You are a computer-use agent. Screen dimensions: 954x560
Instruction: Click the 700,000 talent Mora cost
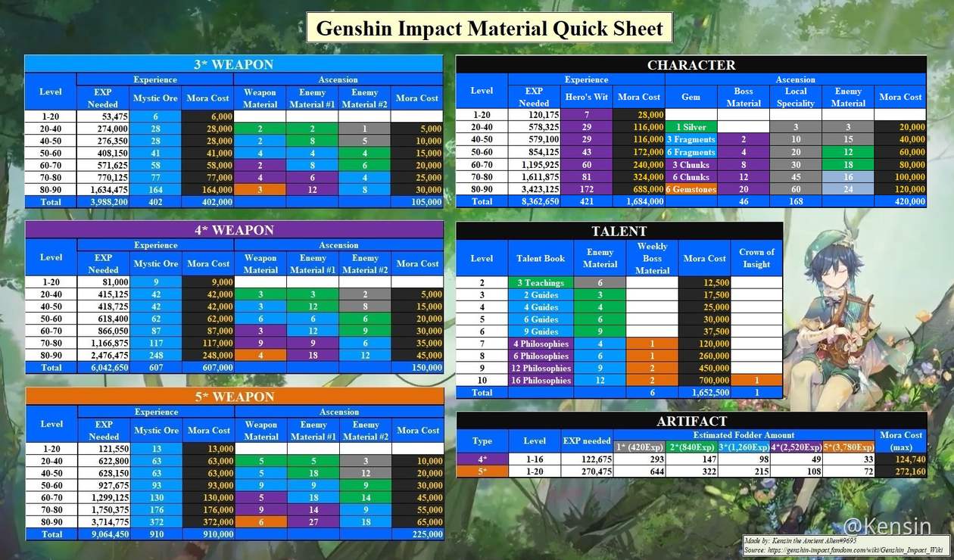[705, 380]
